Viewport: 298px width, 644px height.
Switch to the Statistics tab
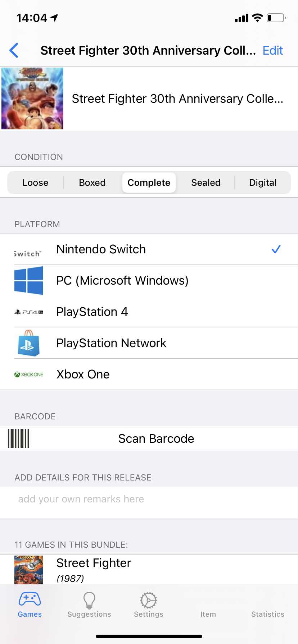point(268,614)
